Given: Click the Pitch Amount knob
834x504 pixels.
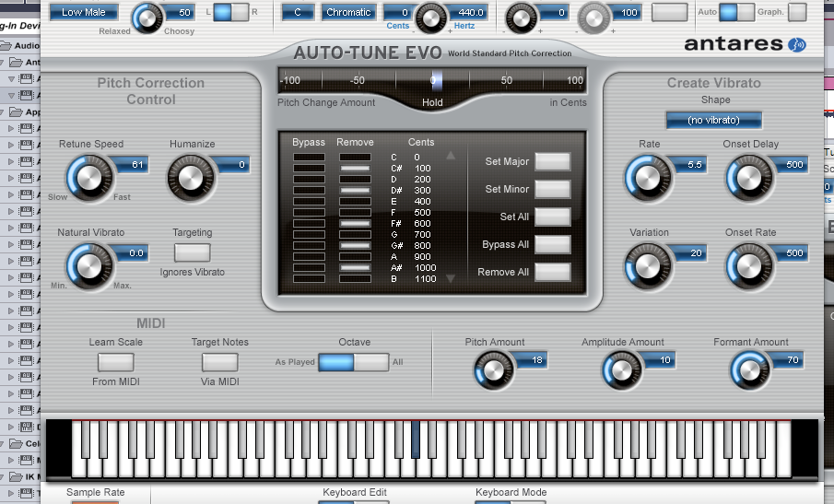Looking at the screenshot, I should 494,370.
